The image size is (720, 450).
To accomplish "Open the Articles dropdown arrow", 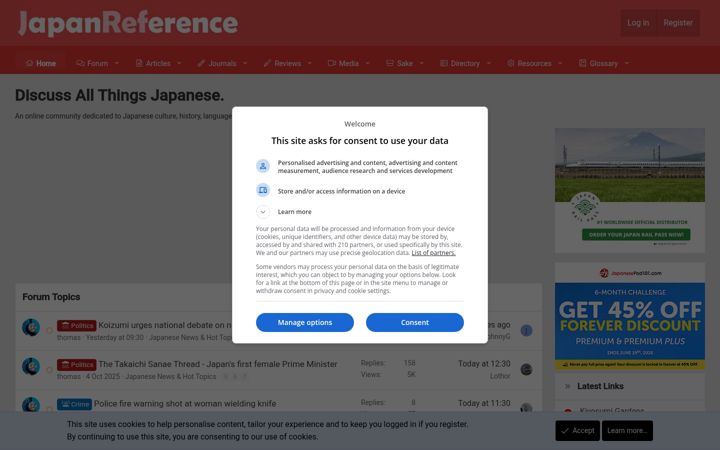I will click(x=179, y=63).
